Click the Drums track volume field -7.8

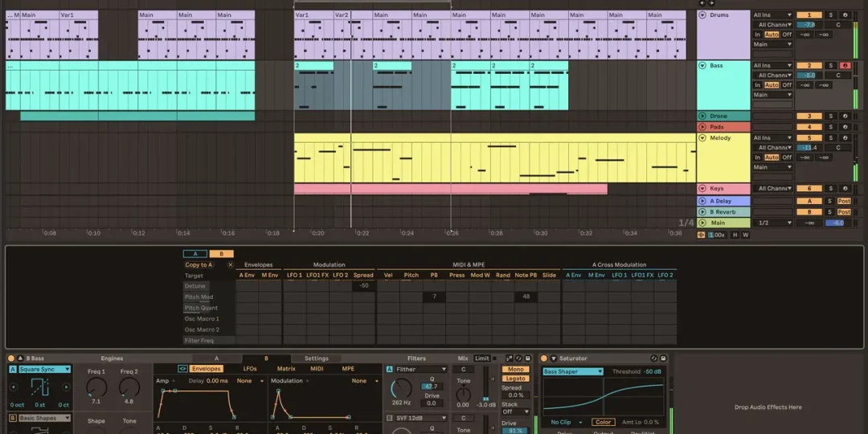click(x=809, y=25)
